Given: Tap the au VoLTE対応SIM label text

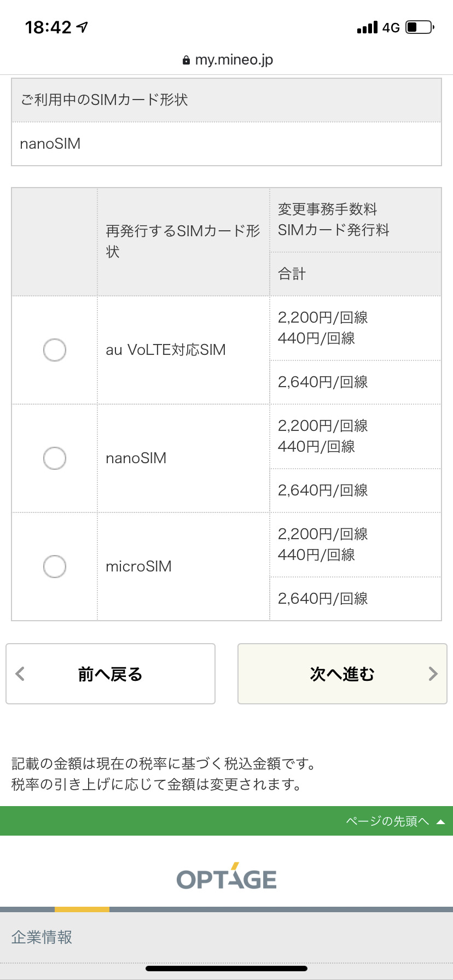Looking at the screenshot, I should [165, 350].
